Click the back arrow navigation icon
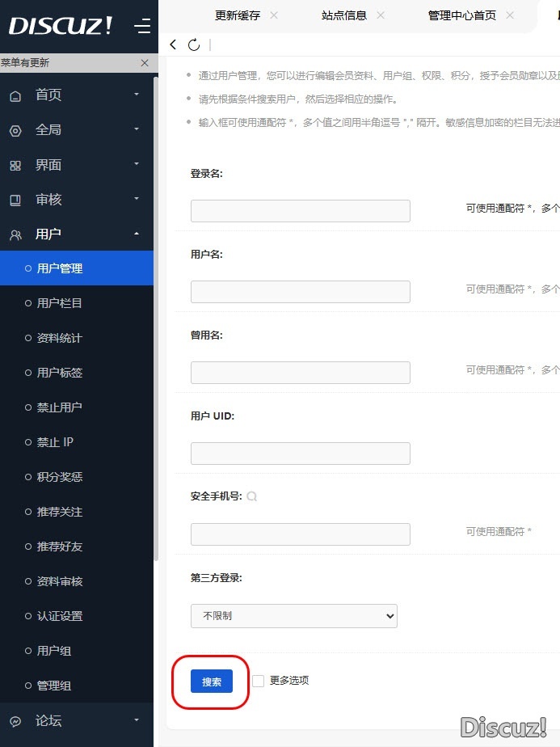Screen dimensions: 560x747 pyautogui.click(x=173, y=45)
